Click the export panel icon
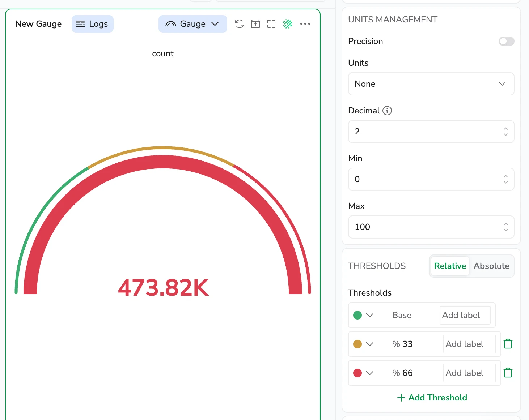529x420 pixels. 255,24
